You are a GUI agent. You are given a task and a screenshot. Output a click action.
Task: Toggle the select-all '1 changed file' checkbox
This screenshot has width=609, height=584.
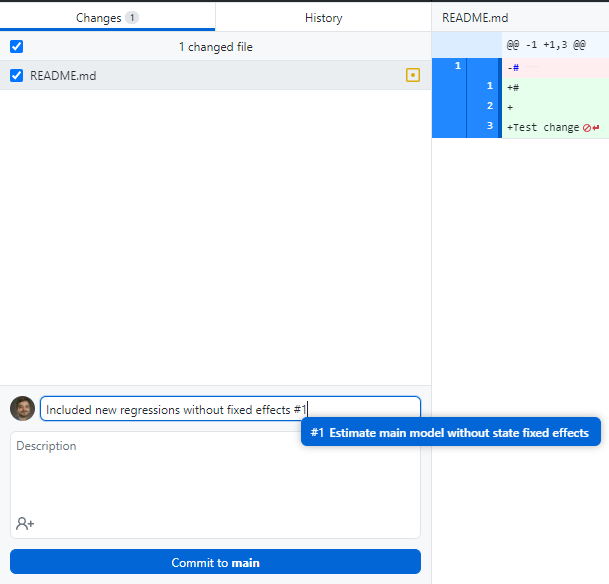pos(16,46)
